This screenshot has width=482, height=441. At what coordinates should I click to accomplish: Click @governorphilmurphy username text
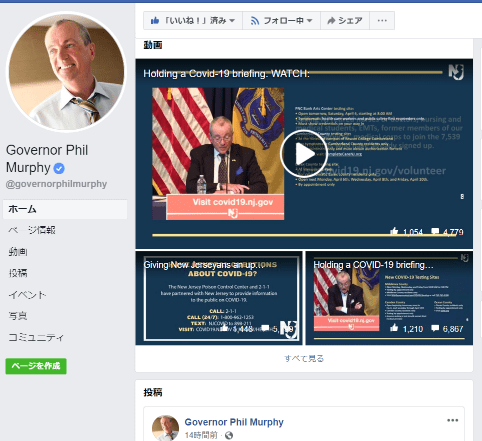point(56,184)
